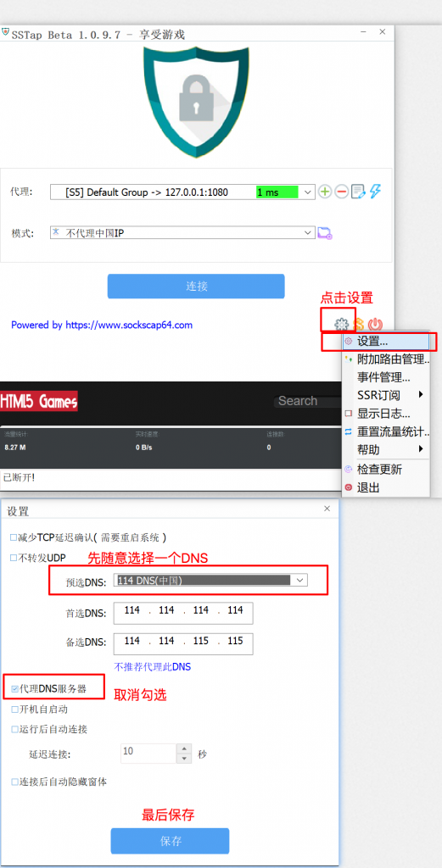This screenshot has width=442, height=868.
Task: Add a new proxy with the plus icon
Action: click(325, 192)
